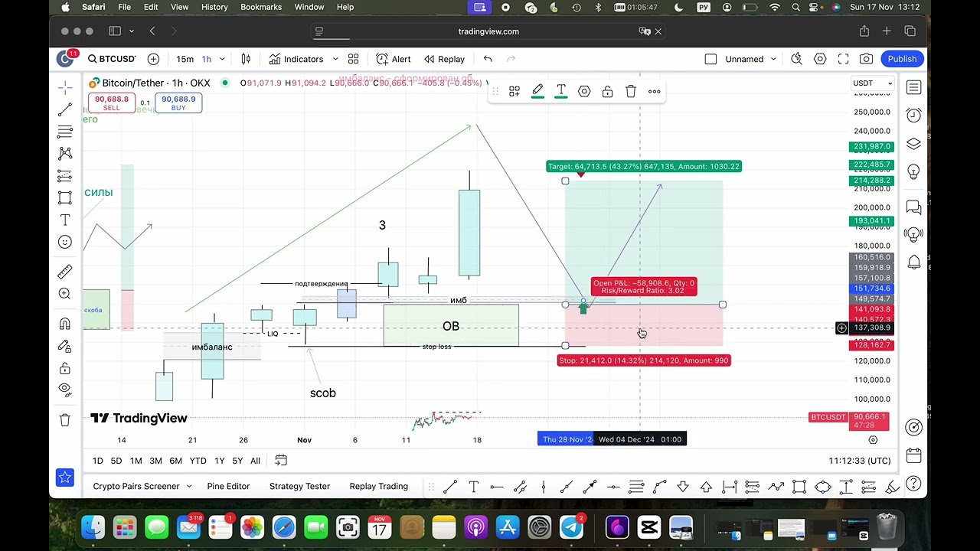
Task: Open quick search lightning icon
Action: [796, 59]
